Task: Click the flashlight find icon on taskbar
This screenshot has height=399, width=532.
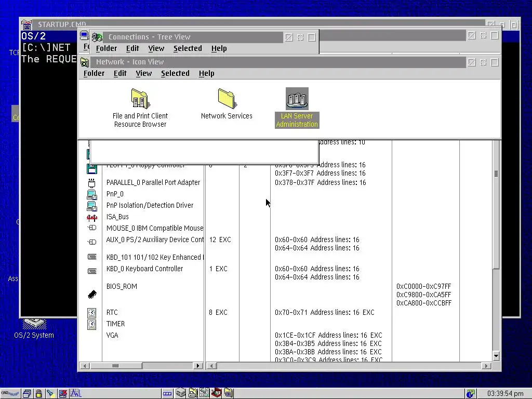Action: click(x=50, y=394)
